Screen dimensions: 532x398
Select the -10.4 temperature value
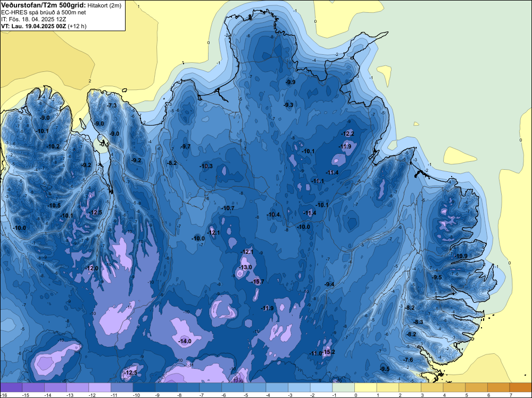click(x=273, y=215)
